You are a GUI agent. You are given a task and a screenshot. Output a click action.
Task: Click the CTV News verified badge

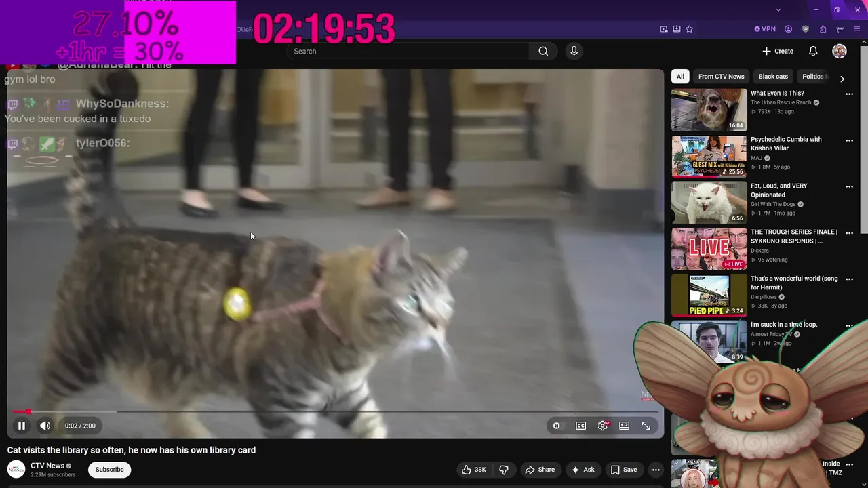pyautogui.click(x=68, y=466)
